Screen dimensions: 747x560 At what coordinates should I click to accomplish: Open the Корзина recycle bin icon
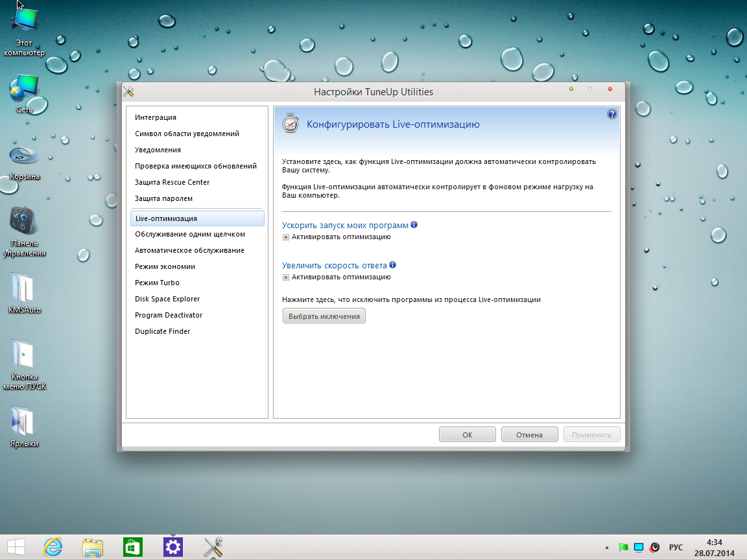(24, 163)
